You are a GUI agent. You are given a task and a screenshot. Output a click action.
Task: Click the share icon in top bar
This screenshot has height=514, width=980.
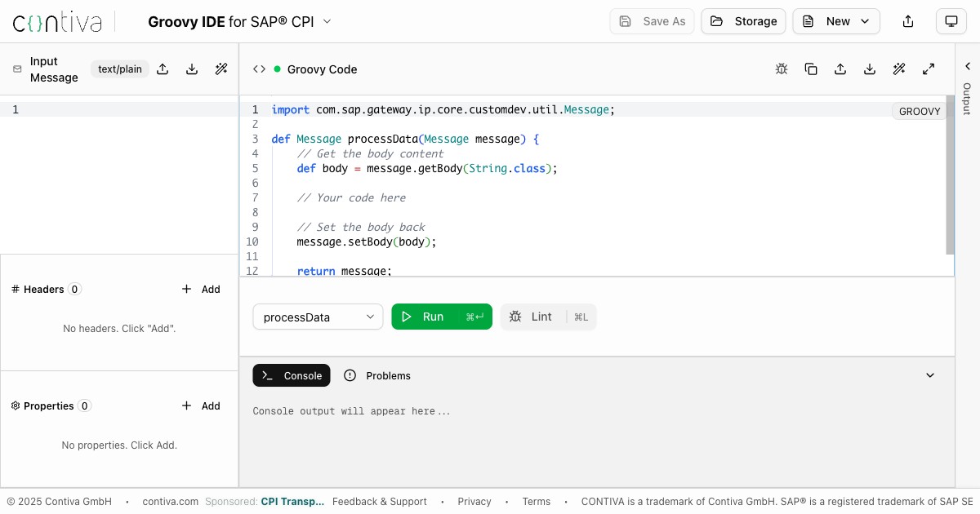[x=908, y=21]
